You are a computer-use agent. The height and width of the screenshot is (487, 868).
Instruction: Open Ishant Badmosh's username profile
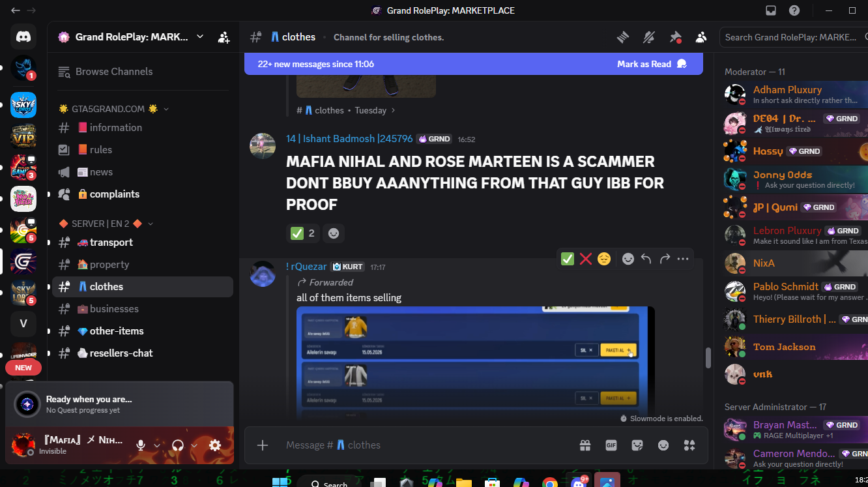349,139
